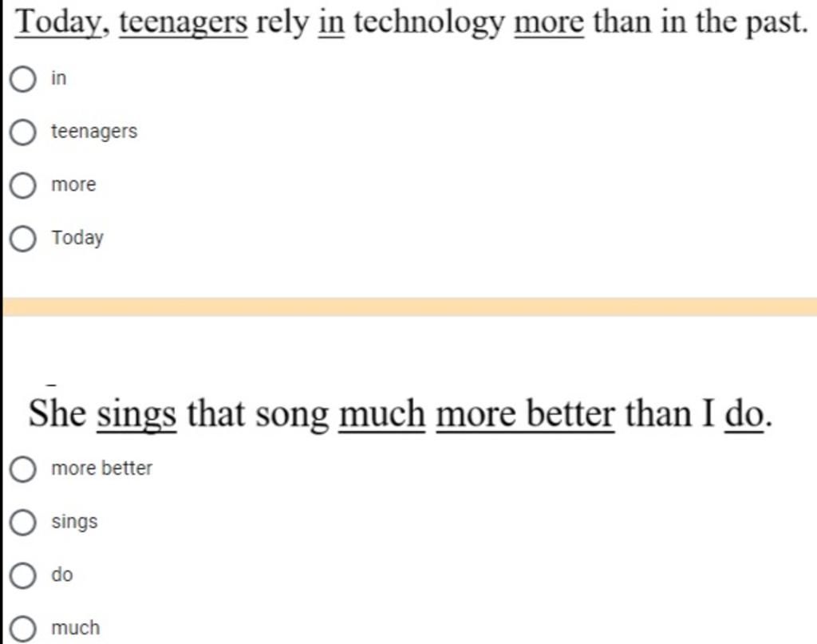This screenshot has height=644, width=817.
Task: Click underlined 'sings' in the second sentence
Action: [136, 415]
